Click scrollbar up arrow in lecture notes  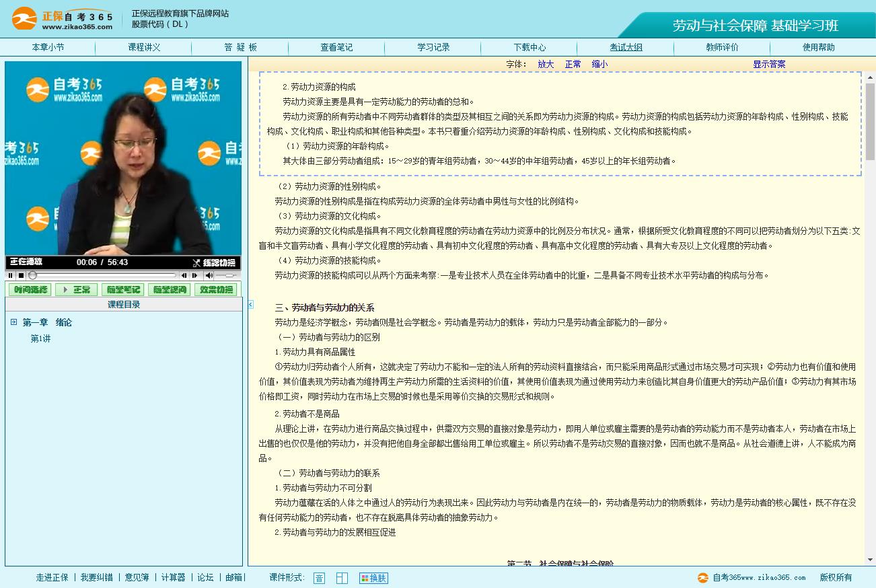(x=869, y=77)
